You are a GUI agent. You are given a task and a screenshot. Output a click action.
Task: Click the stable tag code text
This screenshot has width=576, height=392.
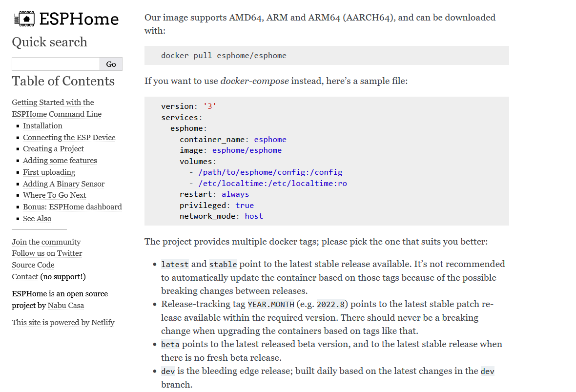(223, 264)
